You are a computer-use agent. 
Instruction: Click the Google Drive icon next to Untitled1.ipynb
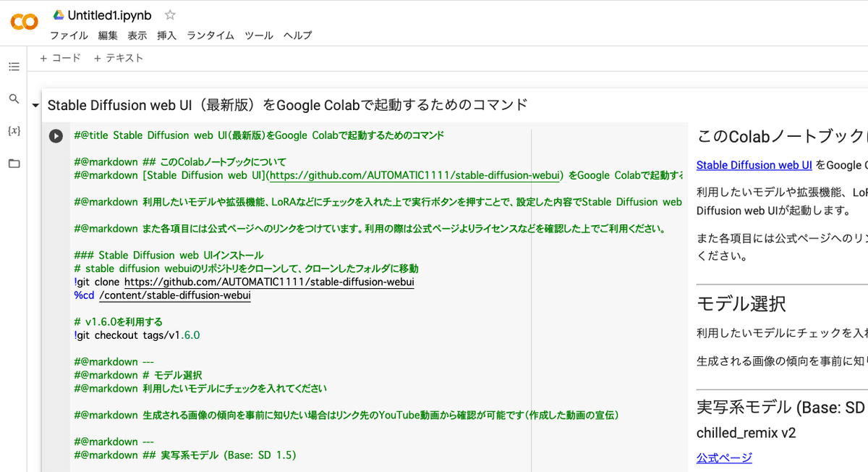coord(59,14)
